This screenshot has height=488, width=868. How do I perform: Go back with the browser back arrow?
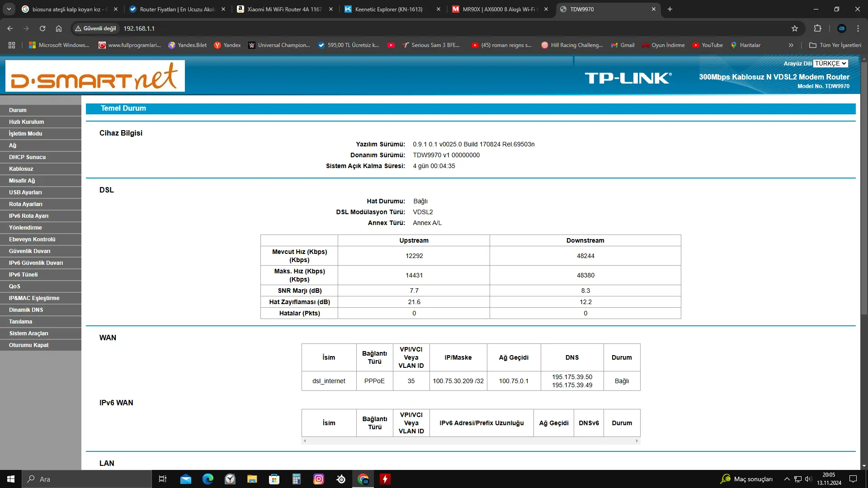pyautogui.click(x=10, y=28)
